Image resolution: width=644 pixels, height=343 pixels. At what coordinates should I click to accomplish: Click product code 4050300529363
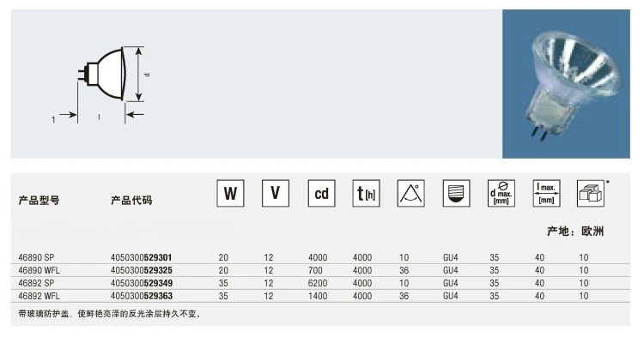142,296
